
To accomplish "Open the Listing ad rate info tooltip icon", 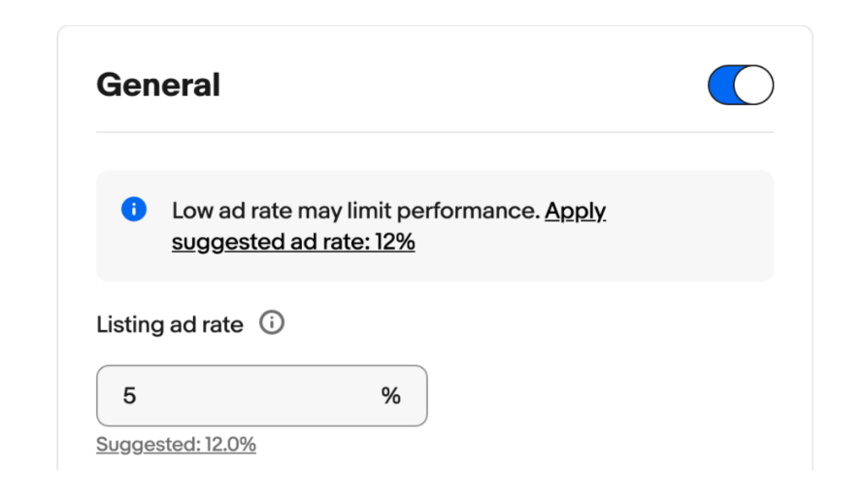I will [x=272, y=323].
